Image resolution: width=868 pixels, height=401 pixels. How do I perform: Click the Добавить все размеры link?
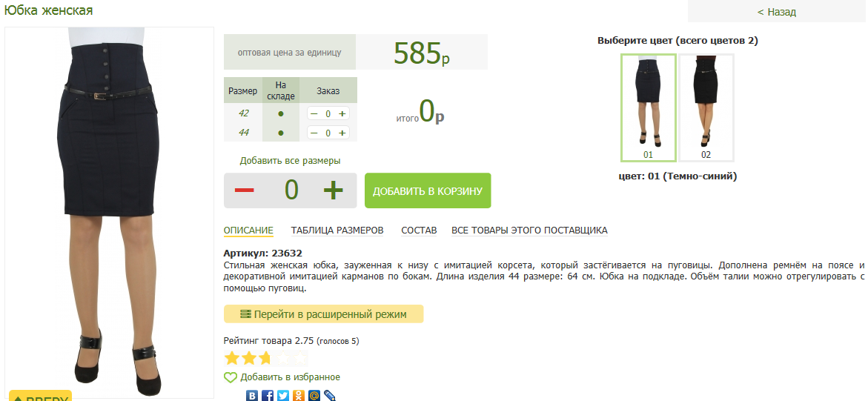290,160
